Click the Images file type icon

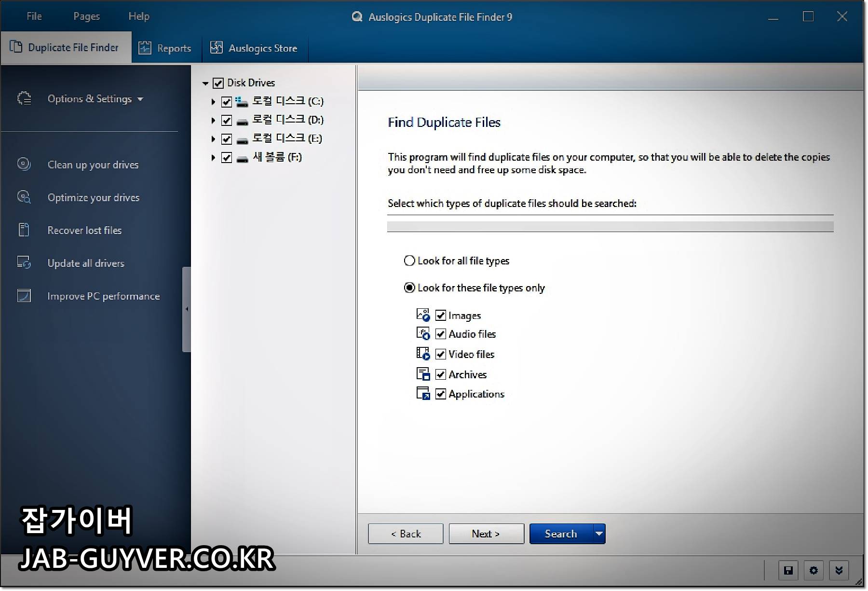[x=423, y=315]
